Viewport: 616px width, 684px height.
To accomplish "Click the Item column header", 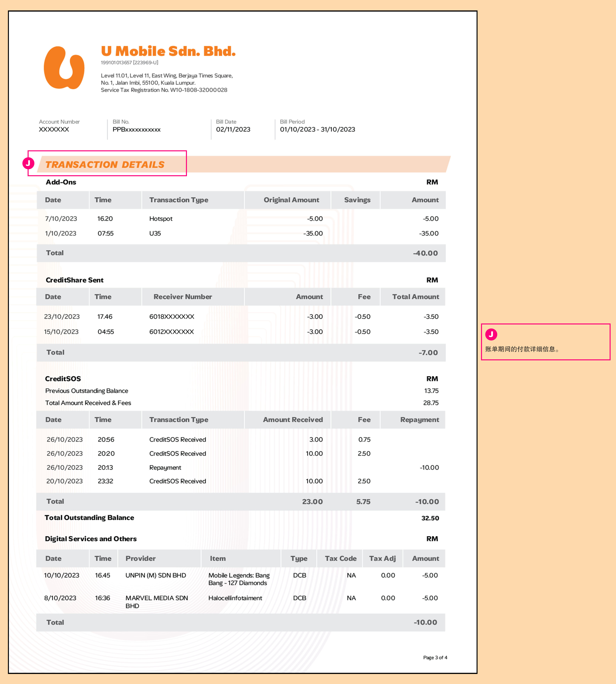I will [218, 559].
